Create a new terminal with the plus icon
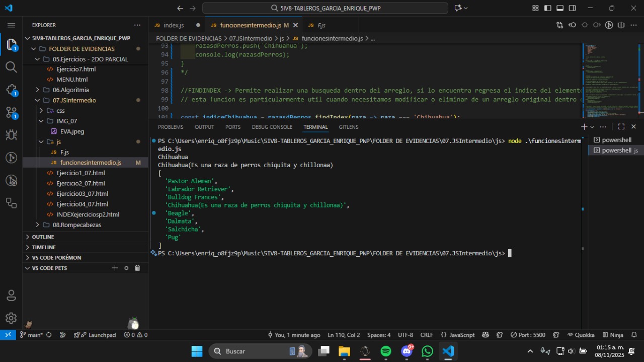The width and height of the screenshot is (644, 362). [x=583, y=127]
